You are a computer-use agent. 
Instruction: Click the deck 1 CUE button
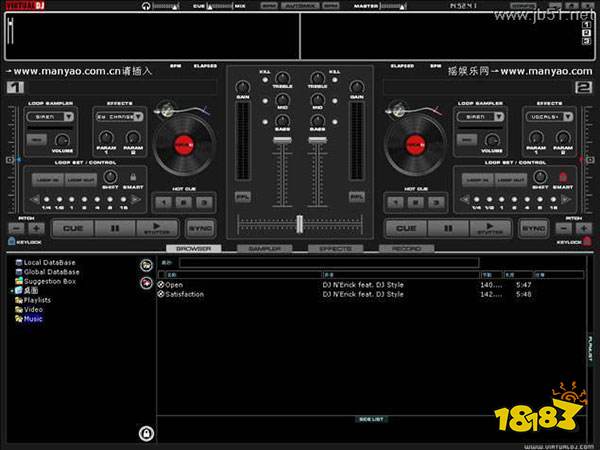click(x=73, y=228)
